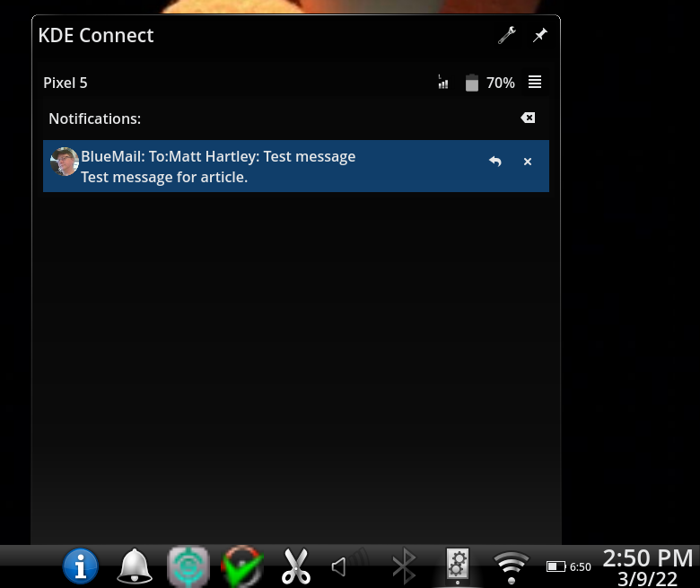This screenshot has height=588, width=700.
Task: Open the Pixel 5 hamburger menu
Action: tap(535, 83)
